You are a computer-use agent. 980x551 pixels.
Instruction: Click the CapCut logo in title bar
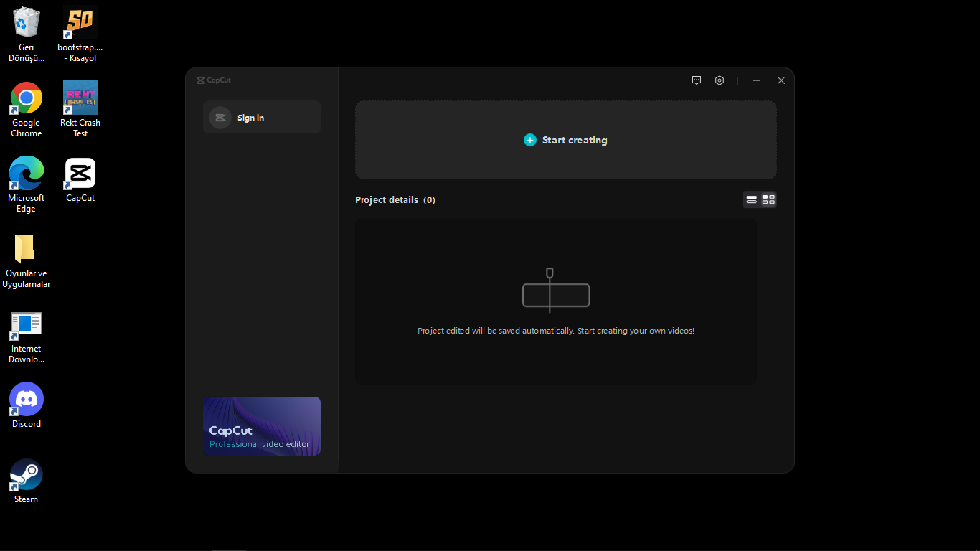pyautogui.click(x=214, y=80)
